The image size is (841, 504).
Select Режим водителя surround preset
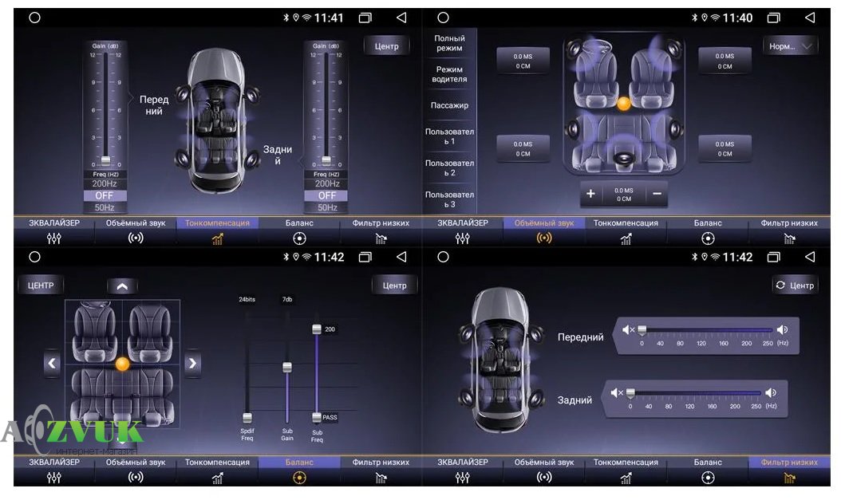(x=449, y=74)
